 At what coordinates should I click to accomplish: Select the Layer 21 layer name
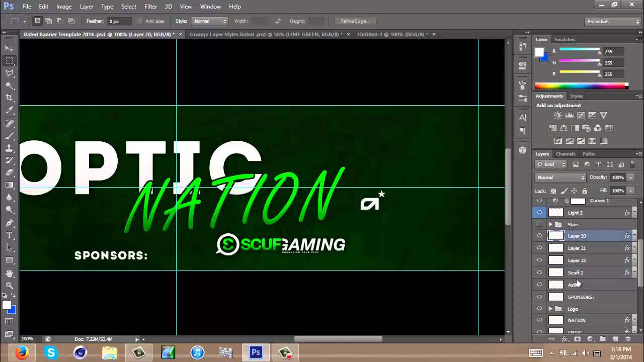(x=577, y=248)
